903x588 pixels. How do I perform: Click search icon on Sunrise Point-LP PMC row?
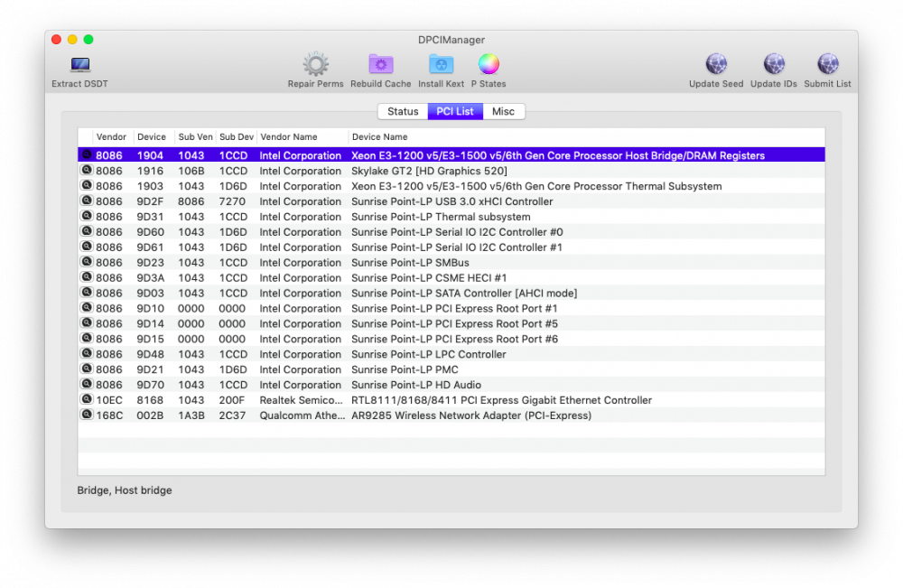(x=87, y=369)
